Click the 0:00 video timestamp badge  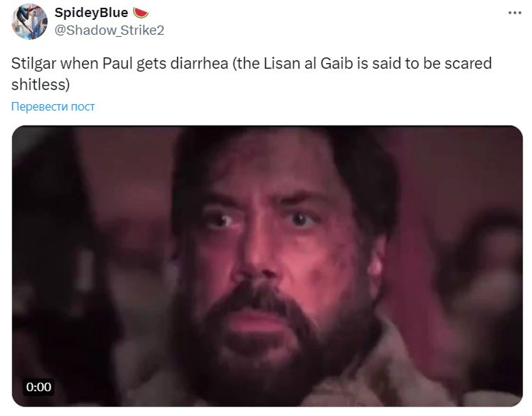(39, 387)
